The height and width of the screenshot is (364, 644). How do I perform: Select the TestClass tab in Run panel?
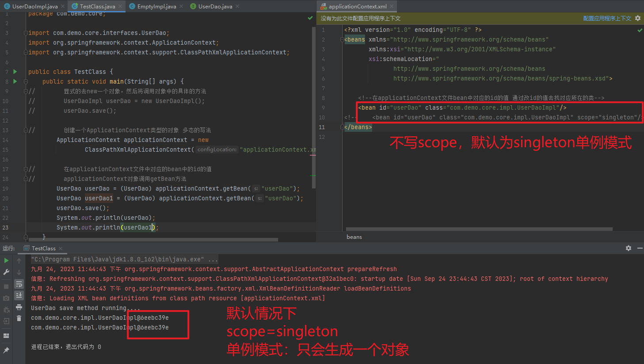tap(43, 249)
